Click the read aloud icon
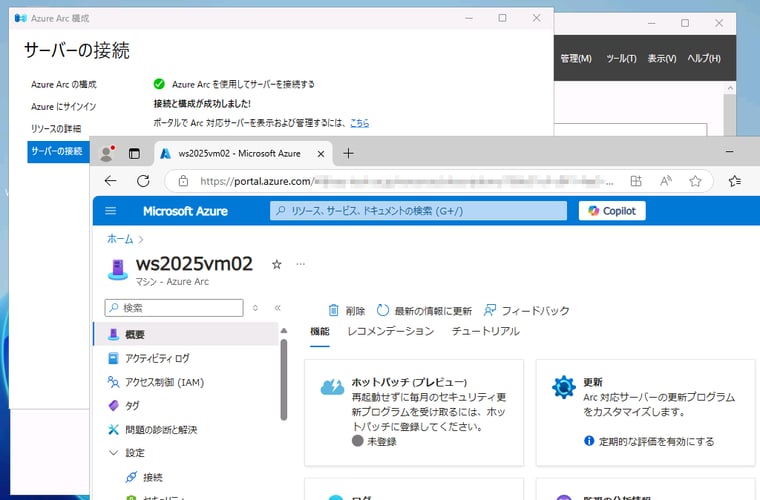Image resolution: width=760 pixels, height=500 pixels. coord(665,181)
